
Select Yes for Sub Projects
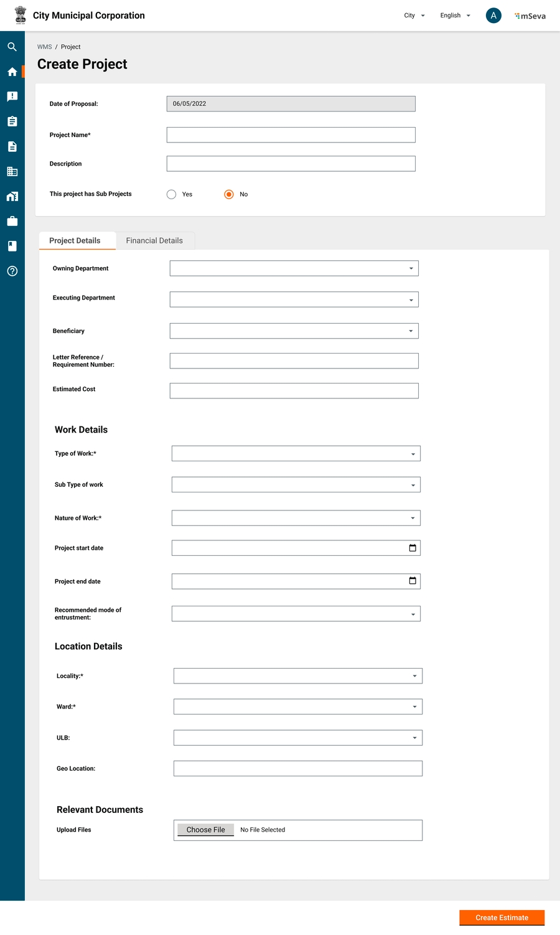pos(172,194)
